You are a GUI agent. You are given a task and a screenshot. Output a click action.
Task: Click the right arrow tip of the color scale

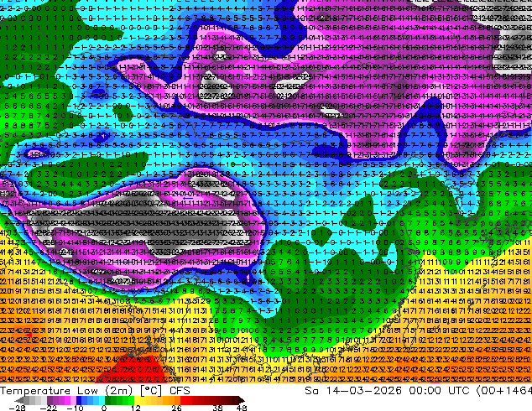pos(242,400)
